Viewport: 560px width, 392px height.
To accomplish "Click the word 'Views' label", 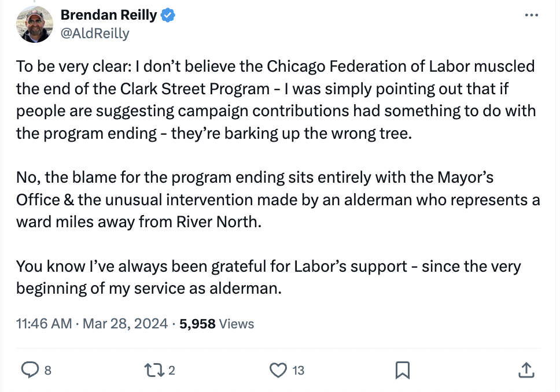I will [237, 324].
